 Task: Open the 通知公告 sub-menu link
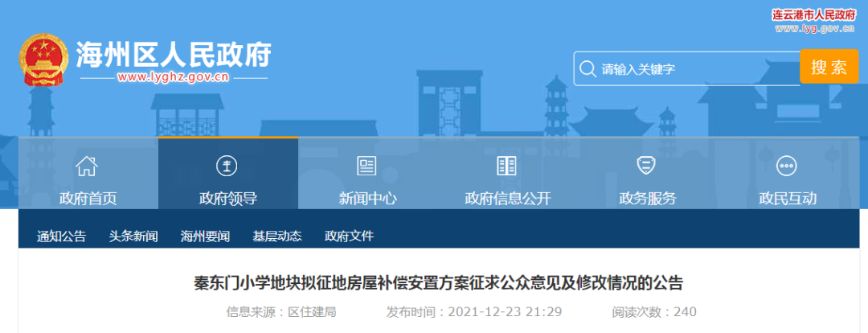coord(61,236)
